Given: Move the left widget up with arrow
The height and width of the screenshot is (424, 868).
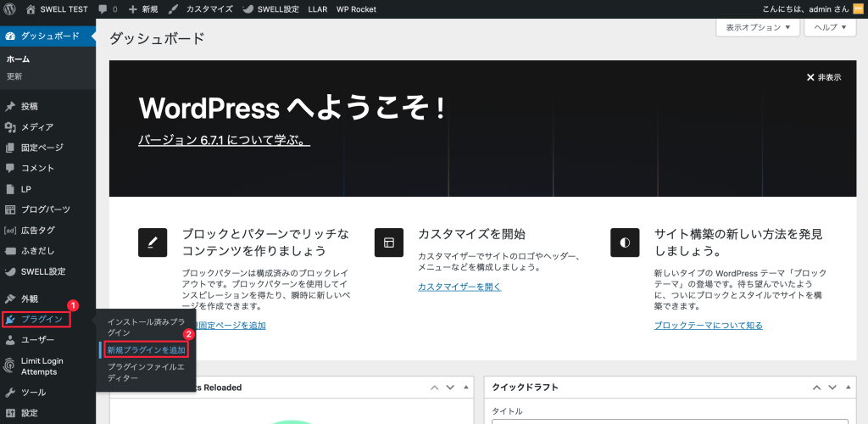Looking at the screenshot, I should pyautogui.click(x=435, y=388).
